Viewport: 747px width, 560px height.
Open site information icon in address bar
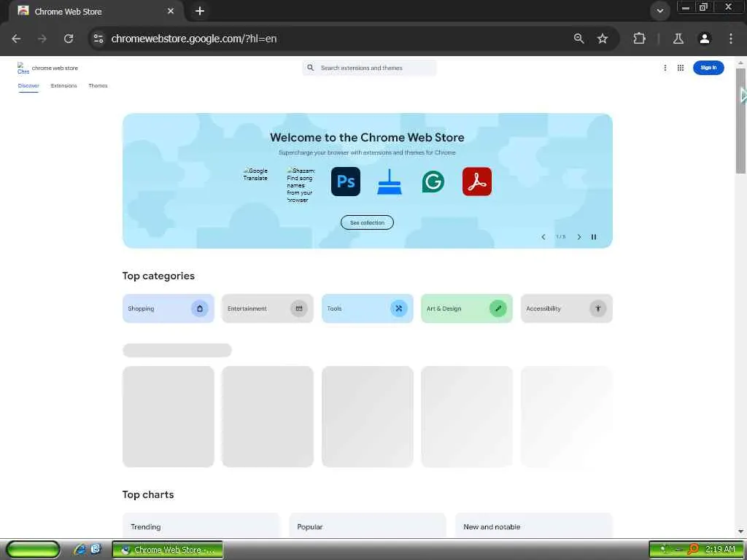click(98, 39)
